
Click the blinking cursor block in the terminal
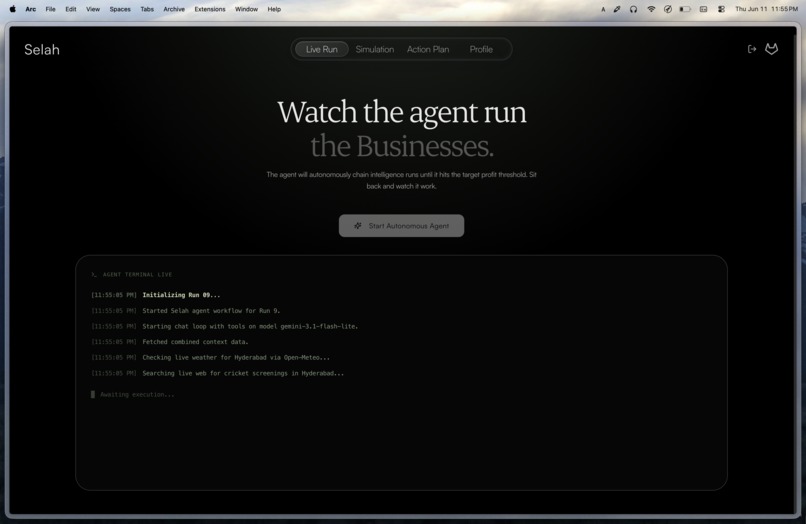(93, 394)
